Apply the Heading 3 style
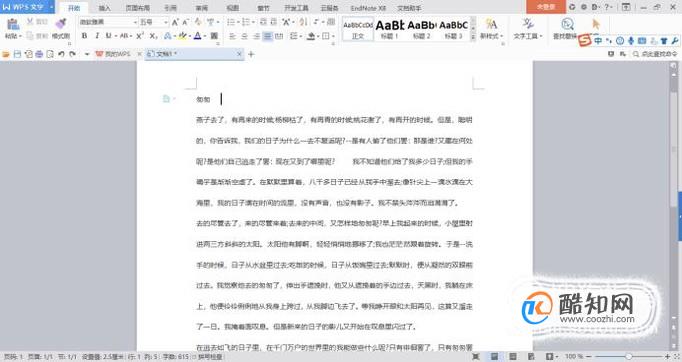The image size is (682, 362). point(453,29)
